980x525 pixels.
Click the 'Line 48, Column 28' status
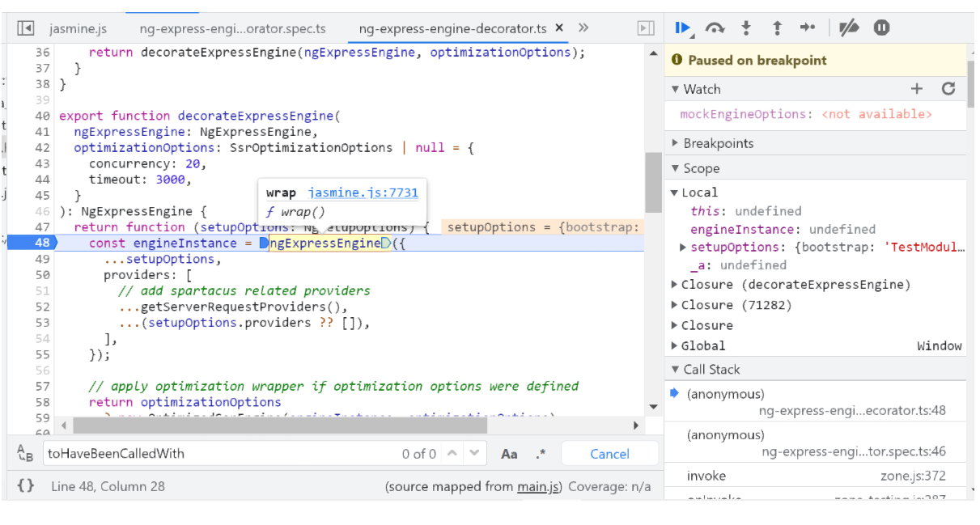tap(108, 486)
